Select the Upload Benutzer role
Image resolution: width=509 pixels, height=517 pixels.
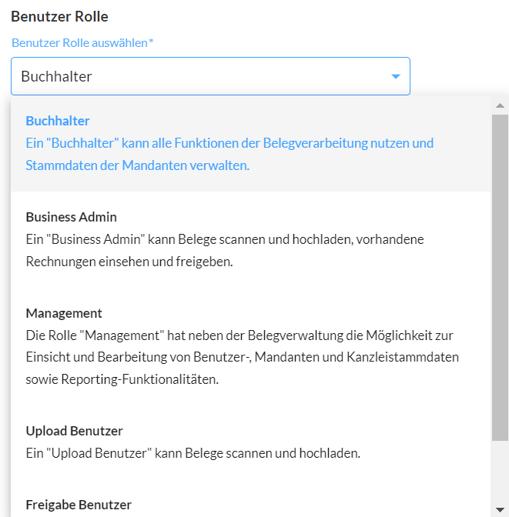[x=74, y=431]
